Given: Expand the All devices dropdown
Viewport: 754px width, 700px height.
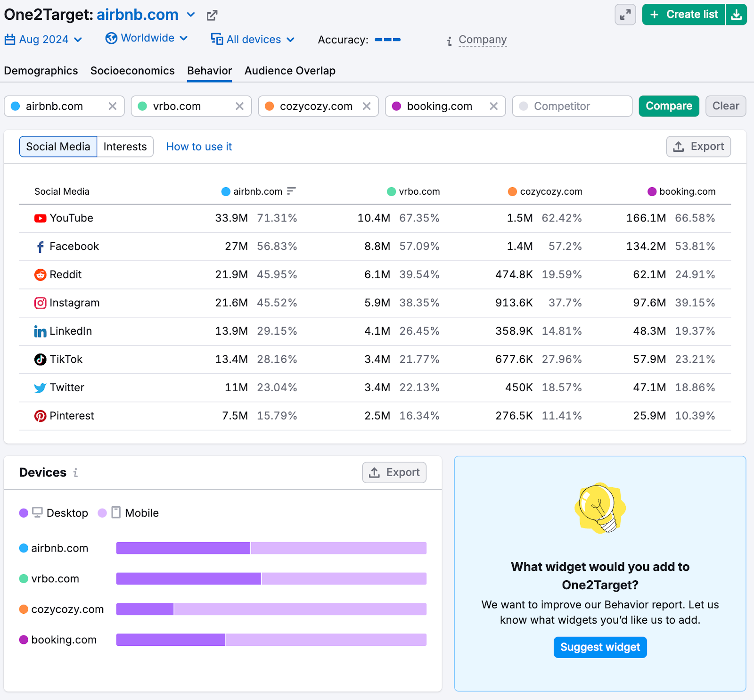Looking at the screenshot, I should [x=253, y=40].
